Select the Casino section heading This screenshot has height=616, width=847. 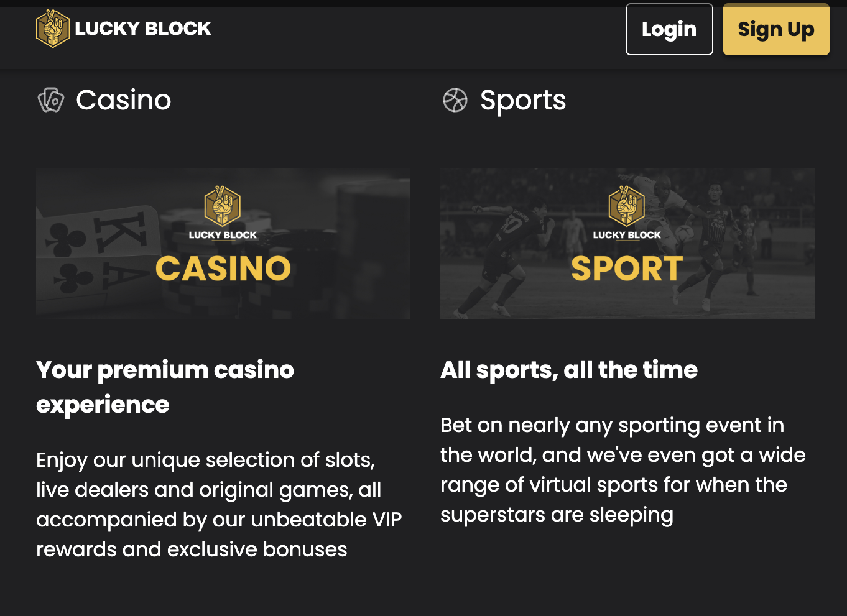click(x=124, y=100)
